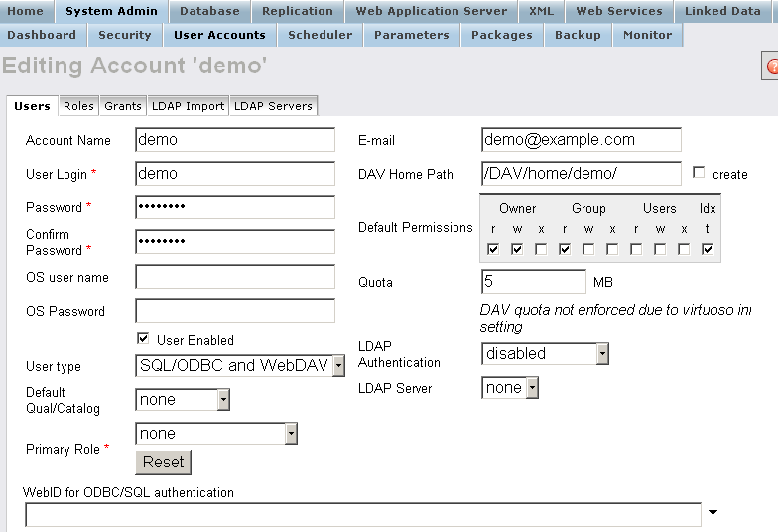Toggle the Idx permission checkbox
778x532 pixels.
[x=708, y=249]
